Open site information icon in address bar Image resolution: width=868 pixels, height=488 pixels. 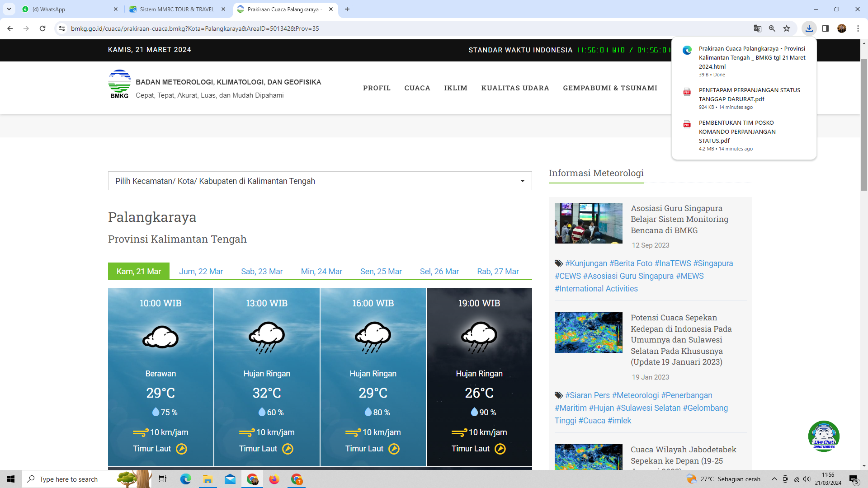62,28
